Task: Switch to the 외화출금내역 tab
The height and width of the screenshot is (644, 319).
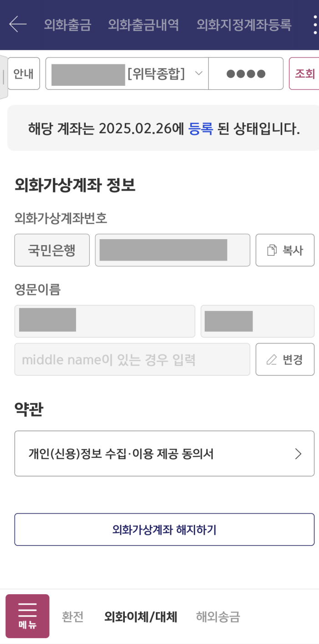Action: 142,26
